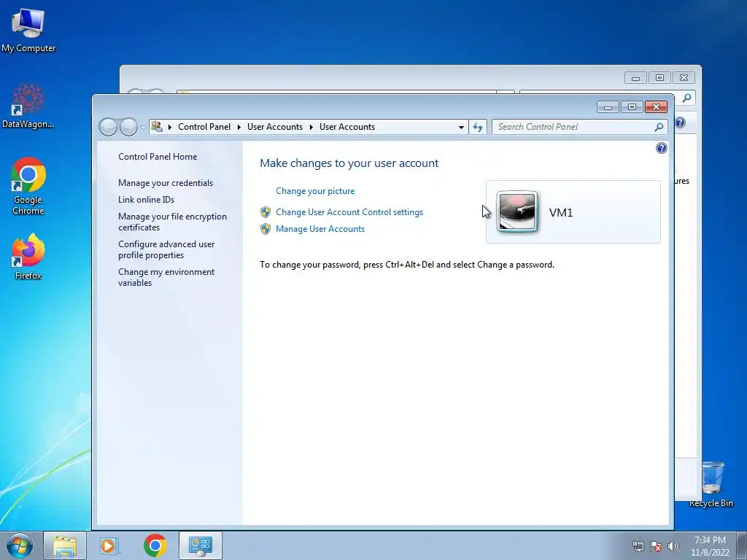This screenshot has width=747, height=560.
Task: Go forward in User Accounts window
Action: (x=128, y=127)
